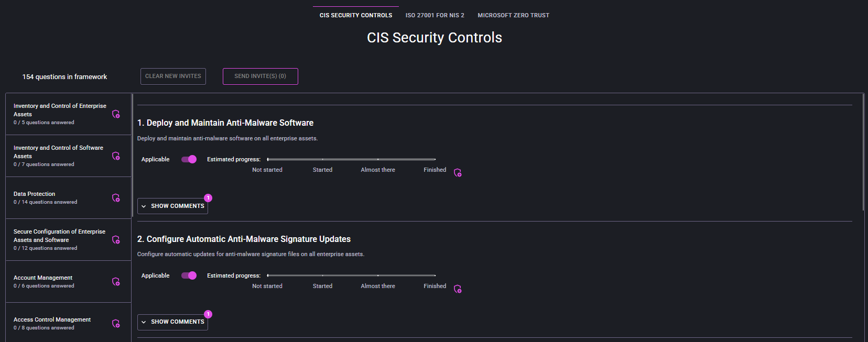
Task: Click heading '1. Deploy and Maintain Anti-Malware Software'
Action: pos(225,123)
